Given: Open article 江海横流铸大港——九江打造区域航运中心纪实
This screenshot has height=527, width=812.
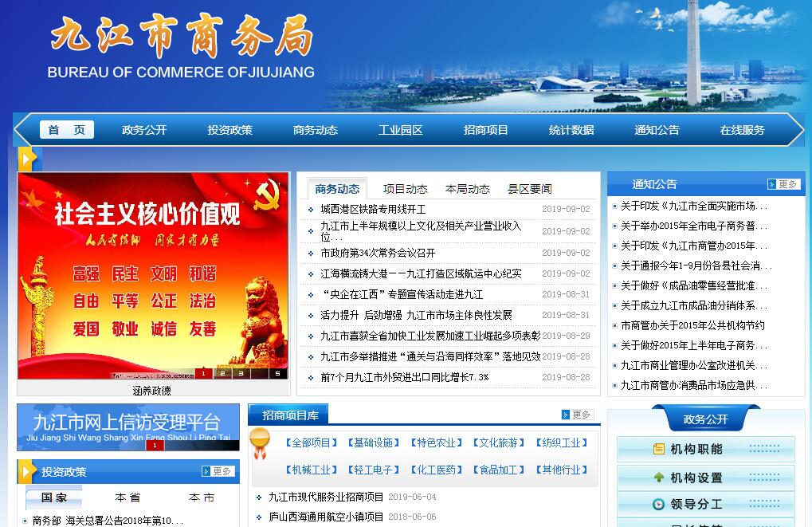Looking at the screenshot, I should click(421, 273).
